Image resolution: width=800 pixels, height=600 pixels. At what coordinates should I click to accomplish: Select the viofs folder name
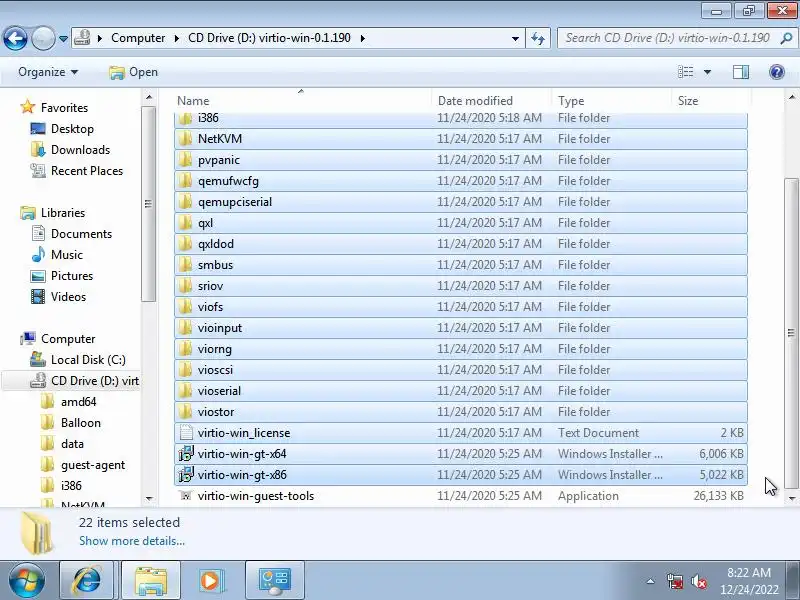(x=210, y=307)
